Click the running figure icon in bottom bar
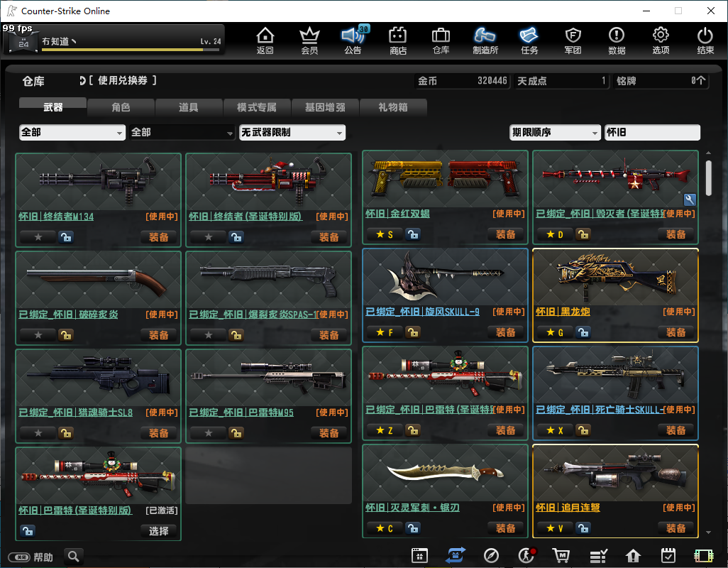 point(526,555)
